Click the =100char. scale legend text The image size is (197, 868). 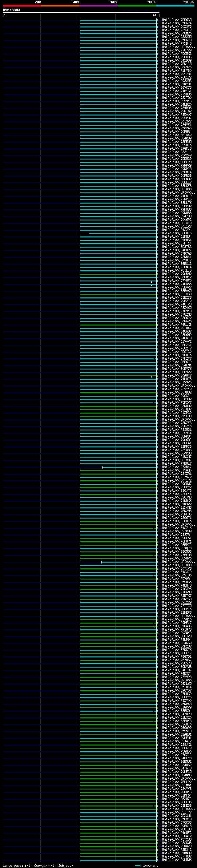pyautogui.click(x=150, y=865)
